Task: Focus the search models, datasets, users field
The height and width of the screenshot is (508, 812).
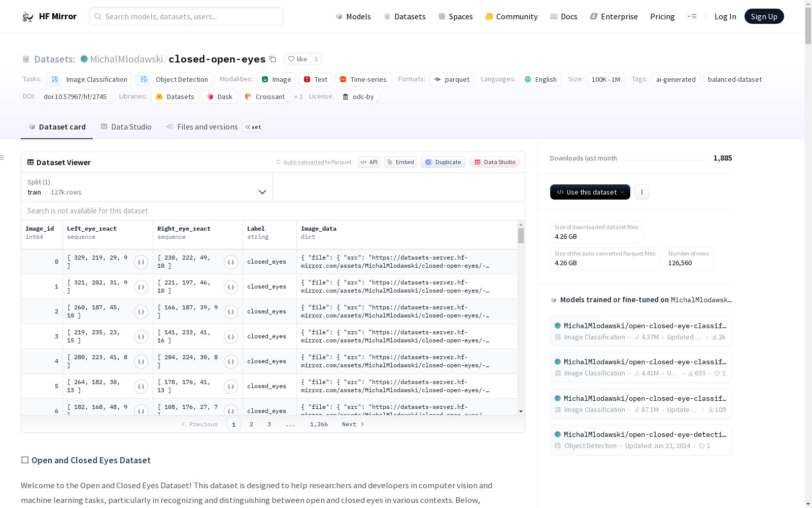Action: coord(186,16)
